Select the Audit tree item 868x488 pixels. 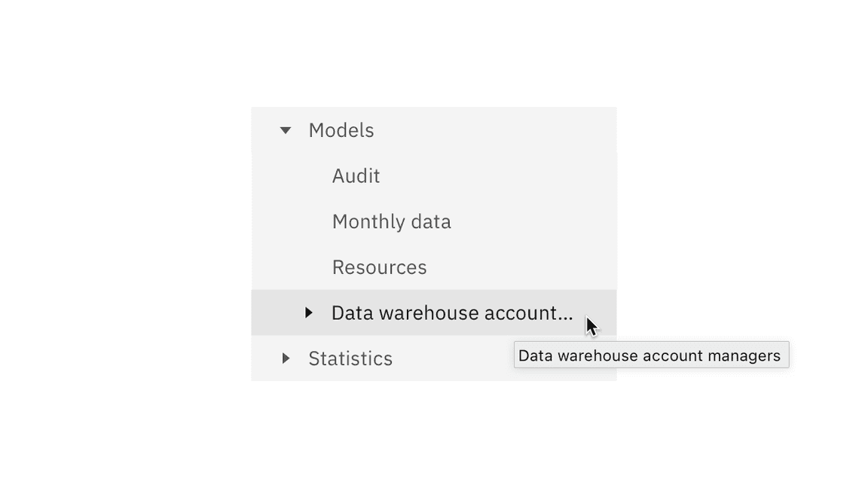356,176
